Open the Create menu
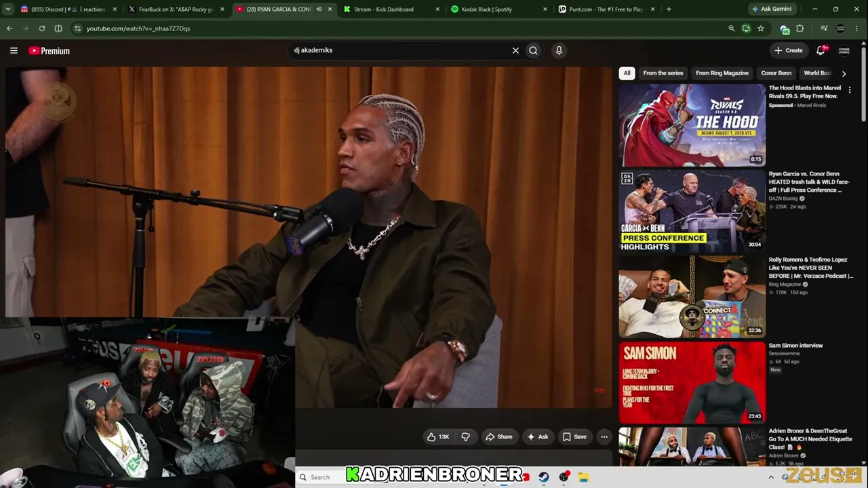868x488 pixels. (789, 50)
